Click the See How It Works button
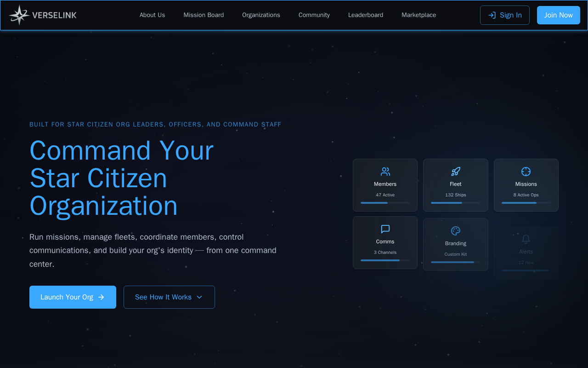This screenshot has width=588, height=368. [169, 297]
